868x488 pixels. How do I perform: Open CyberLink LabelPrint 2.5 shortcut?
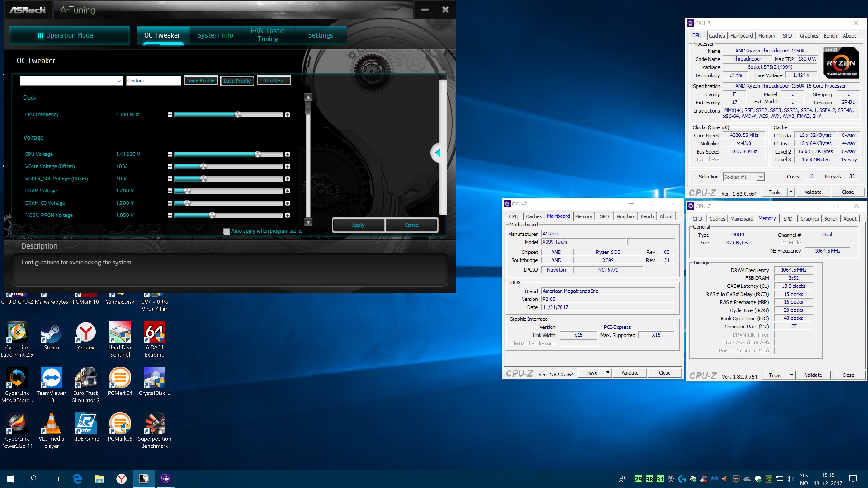(x=17, y=339)
